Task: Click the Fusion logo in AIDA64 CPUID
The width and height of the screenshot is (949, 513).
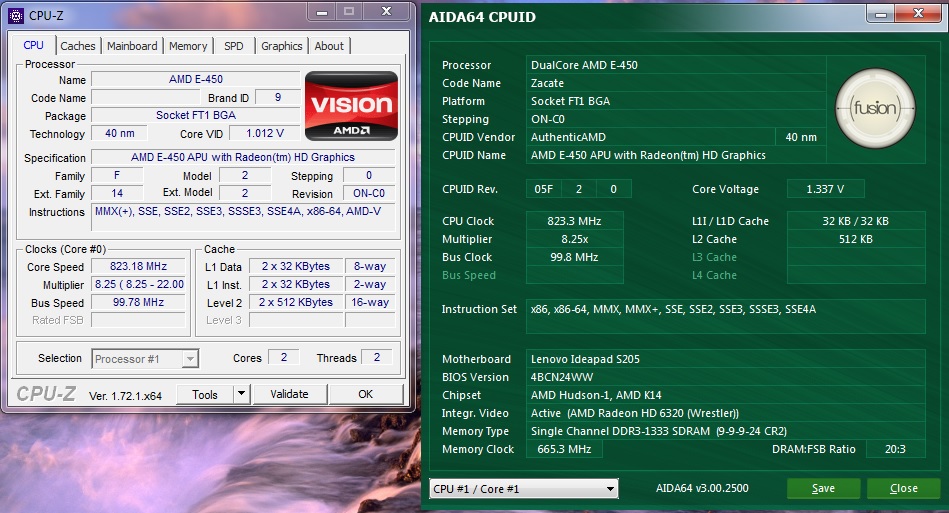Action: coord(875,108)
